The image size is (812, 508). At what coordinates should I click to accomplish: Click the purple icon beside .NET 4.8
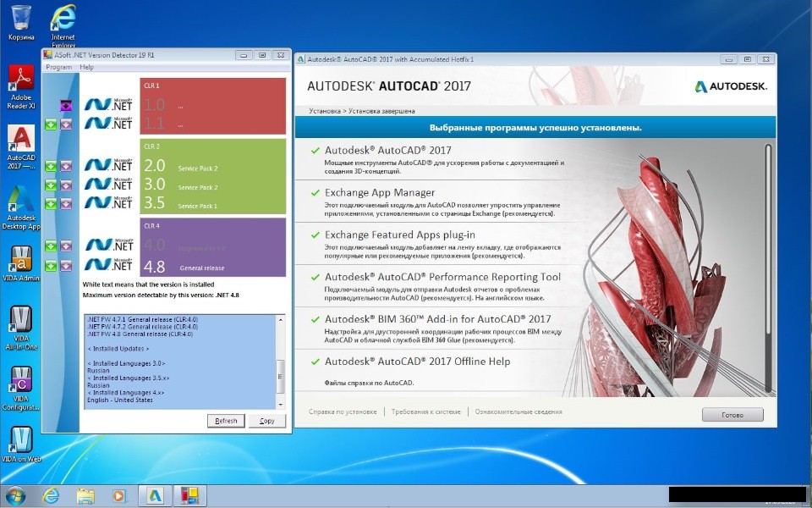tap(66, 266)
